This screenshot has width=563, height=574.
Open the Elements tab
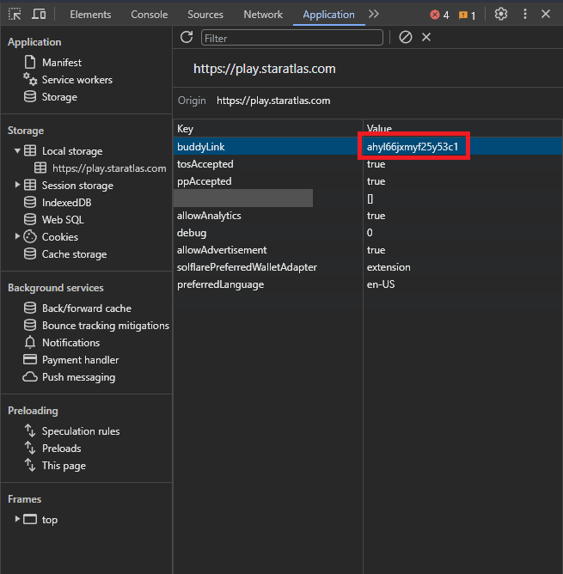click(x=90, y=15)
